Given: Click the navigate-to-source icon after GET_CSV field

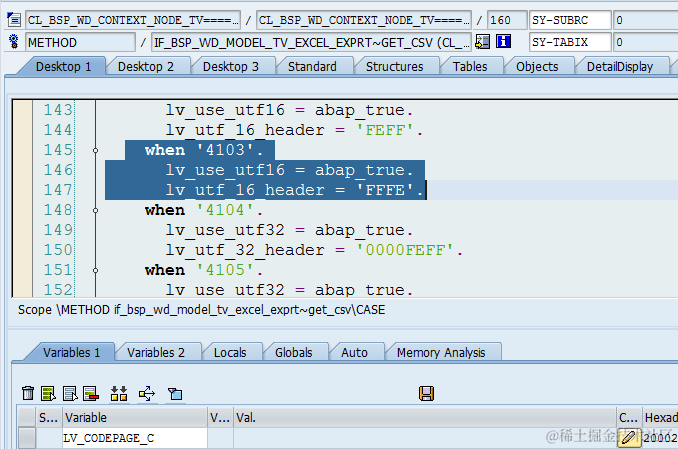Looking at the screenshot, I should (x=483, y=42).
